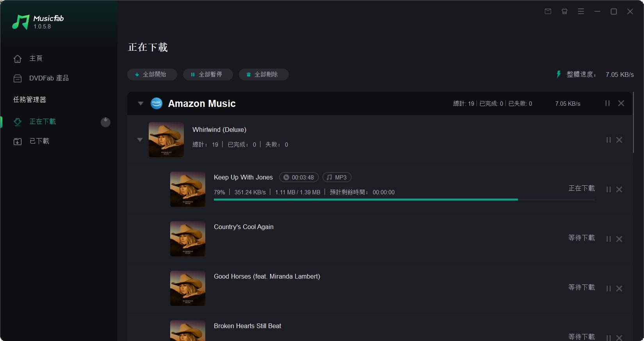Click Country's Cool Again cover thumbnail

[x=188, y=239]
